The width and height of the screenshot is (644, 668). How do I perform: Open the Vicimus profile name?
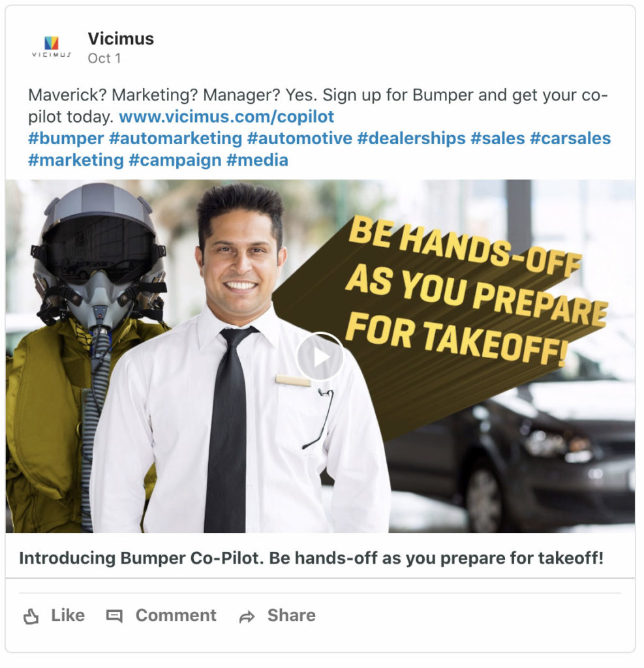coord(122,38)
